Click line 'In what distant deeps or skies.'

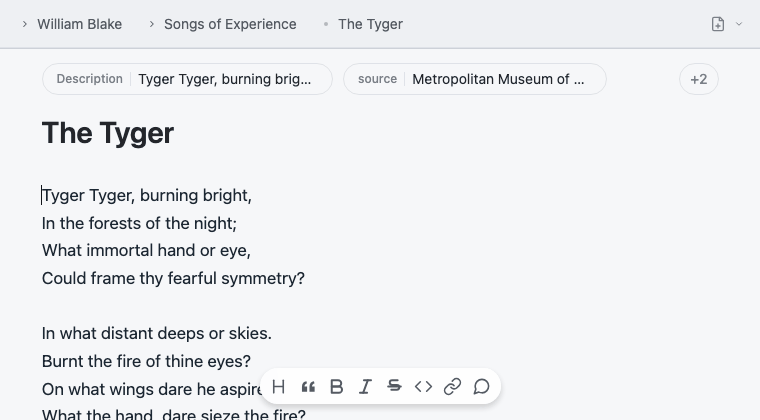click(x=157, y=333)
